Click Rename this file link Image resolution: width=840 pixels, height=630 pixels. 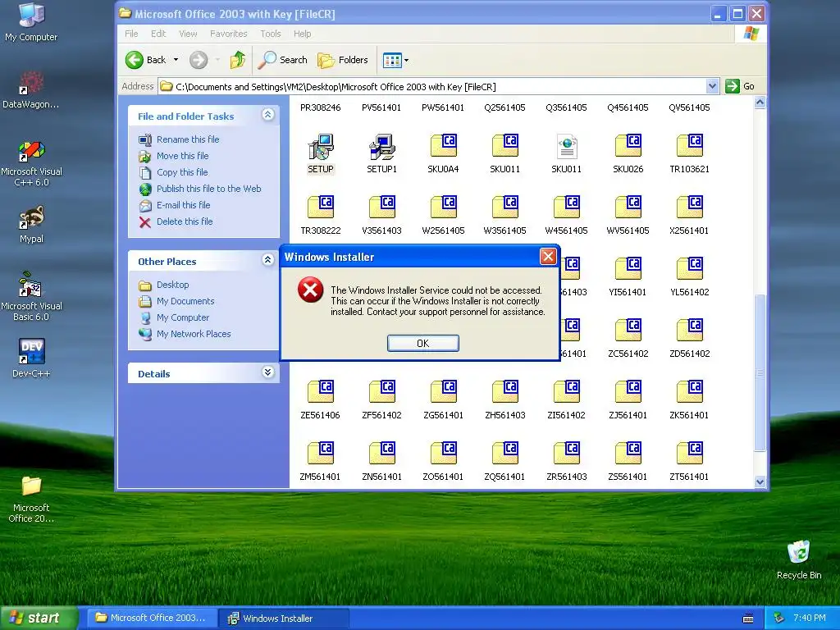coord(188,139)
